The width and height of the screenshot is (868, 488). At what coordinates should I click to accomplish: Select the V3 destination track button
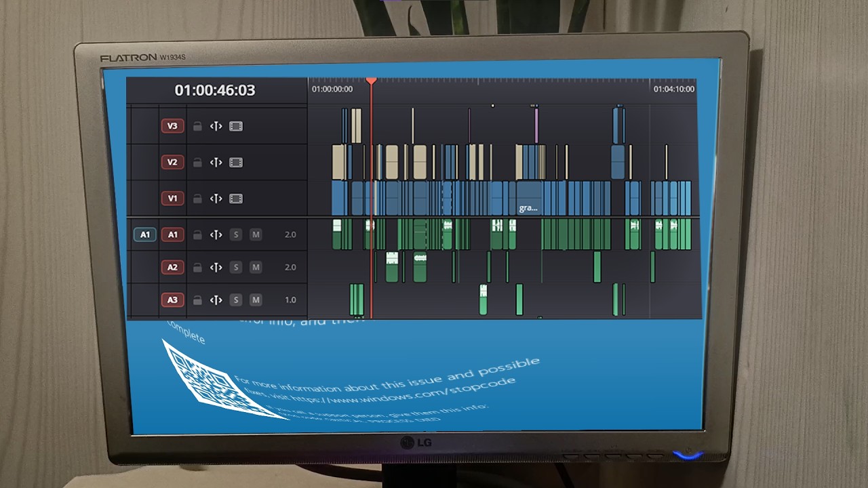point(172,126)
